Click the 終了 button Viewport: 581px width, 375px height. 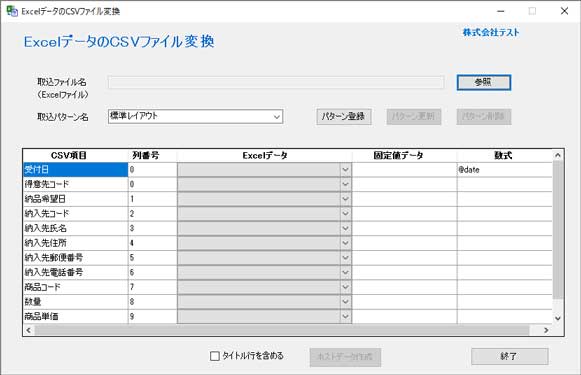coord(509,356)
